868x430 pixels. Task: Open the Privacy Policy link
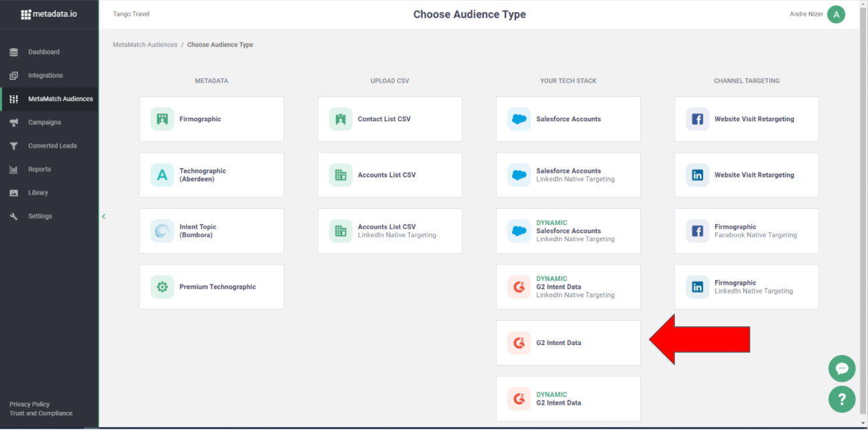point(29,405)
